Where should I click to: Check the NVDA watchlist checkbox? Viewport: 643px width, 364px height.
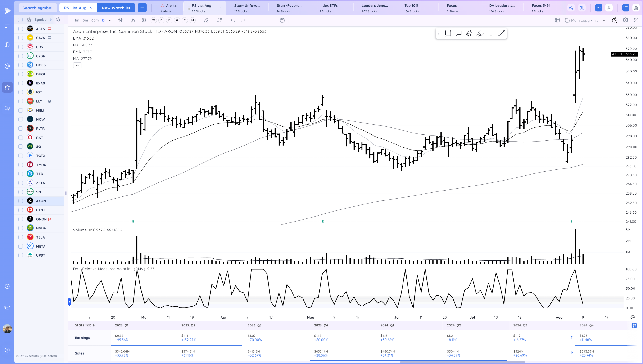[x=21, y=228]
